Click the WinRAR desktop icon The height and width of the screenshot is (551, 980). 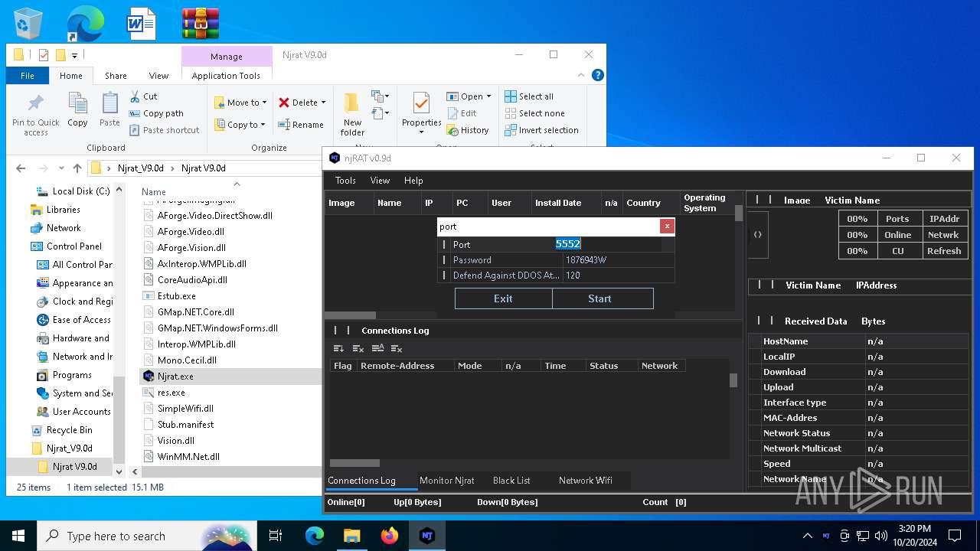click(x=201, y=24)
